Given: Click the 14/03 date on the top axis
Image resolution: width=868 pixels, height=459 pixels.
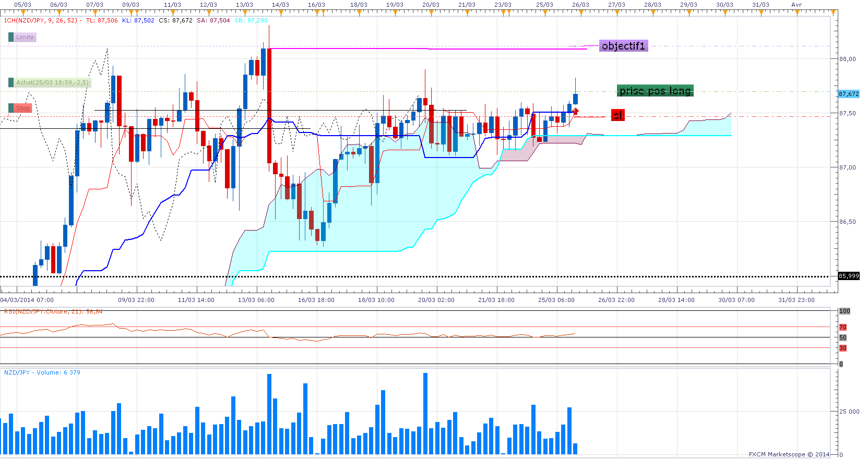Looking at the screenshot, I should point(280,5).
